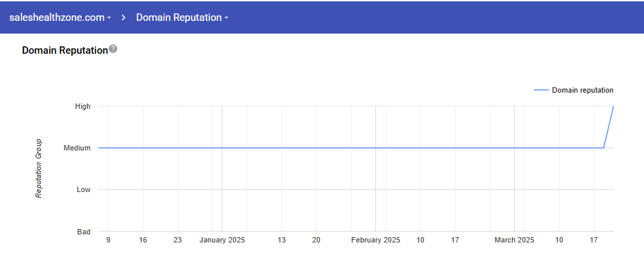Select the March 2025 date label
This screenshot has height=270, width=644.
point(515,240)
